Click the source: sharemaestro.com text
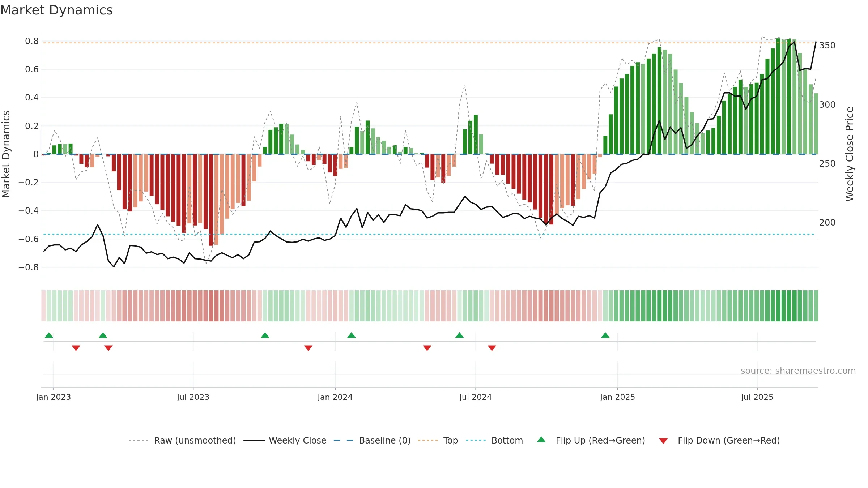Image resolution: width=868 pixels, height=488 pixels. [798, 371]
